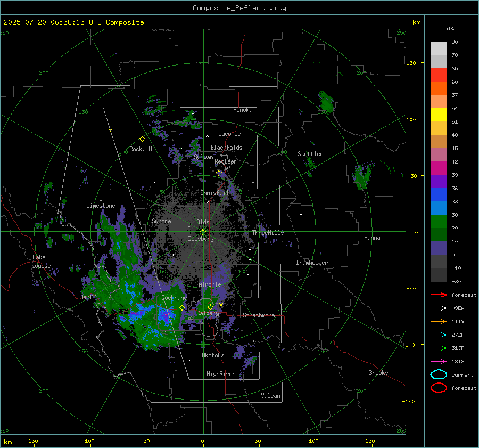
Task: Click the Vulcan label
Action: (270, 396)
